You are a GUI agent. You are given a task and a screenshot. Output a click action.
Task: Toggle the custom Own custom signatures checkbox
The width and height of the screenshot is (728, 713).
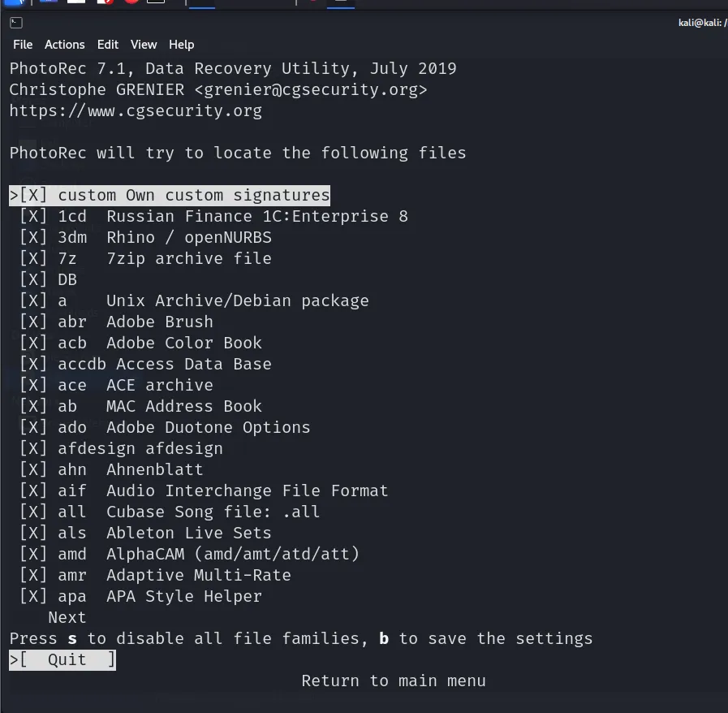(33, 195)
